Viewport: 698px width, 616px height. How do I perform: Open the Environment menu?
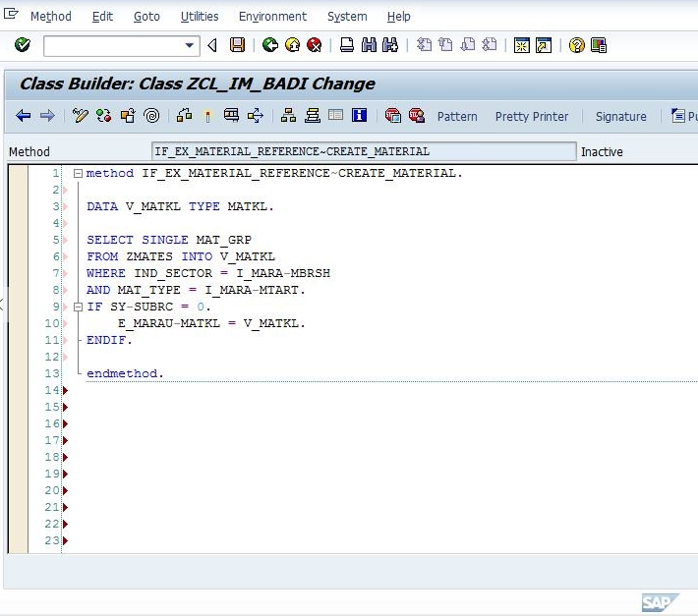[x=272, y=17]
